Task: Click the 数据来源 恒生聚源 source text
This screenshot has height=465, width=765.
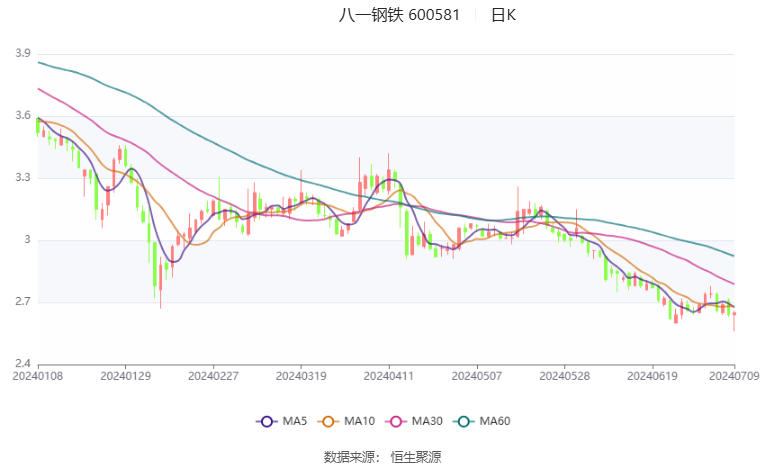Action: 382,457
